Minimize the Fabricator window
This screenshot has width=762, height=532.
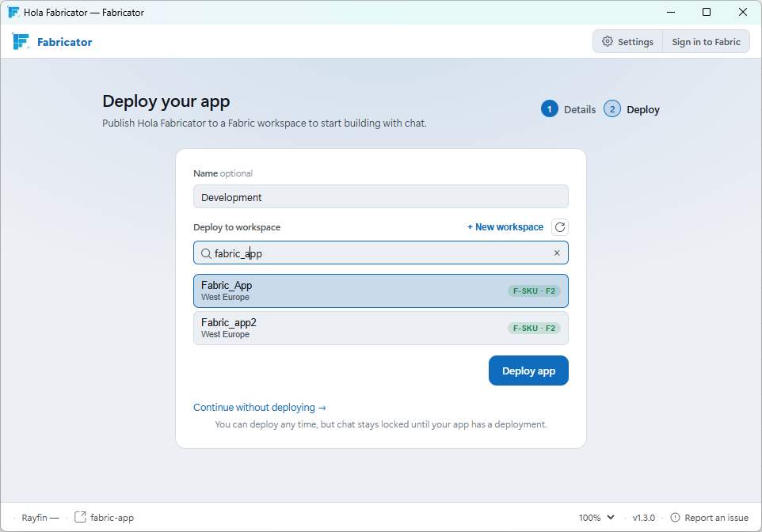[x=671, y=12]
